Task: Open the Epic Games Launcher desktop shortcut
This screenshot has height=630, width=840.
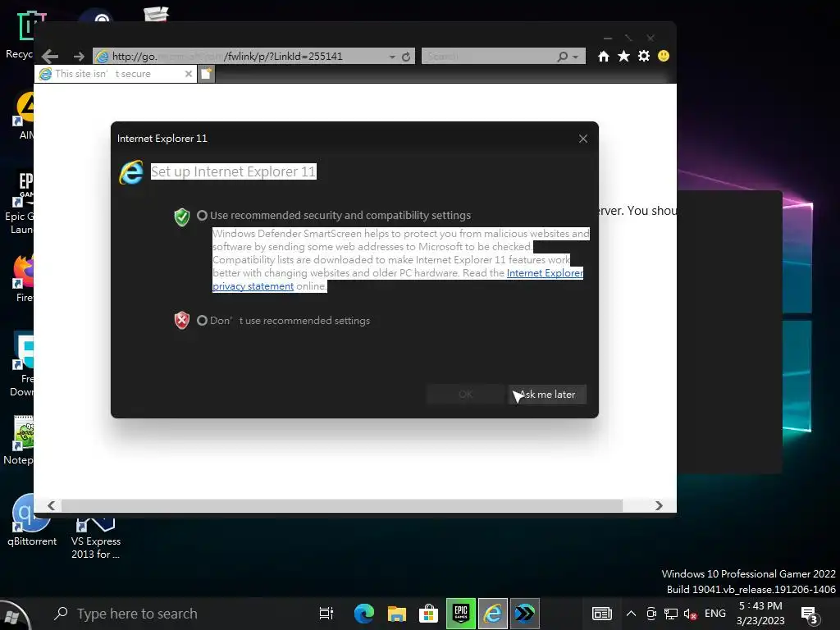Action: [x=20, y=203]
